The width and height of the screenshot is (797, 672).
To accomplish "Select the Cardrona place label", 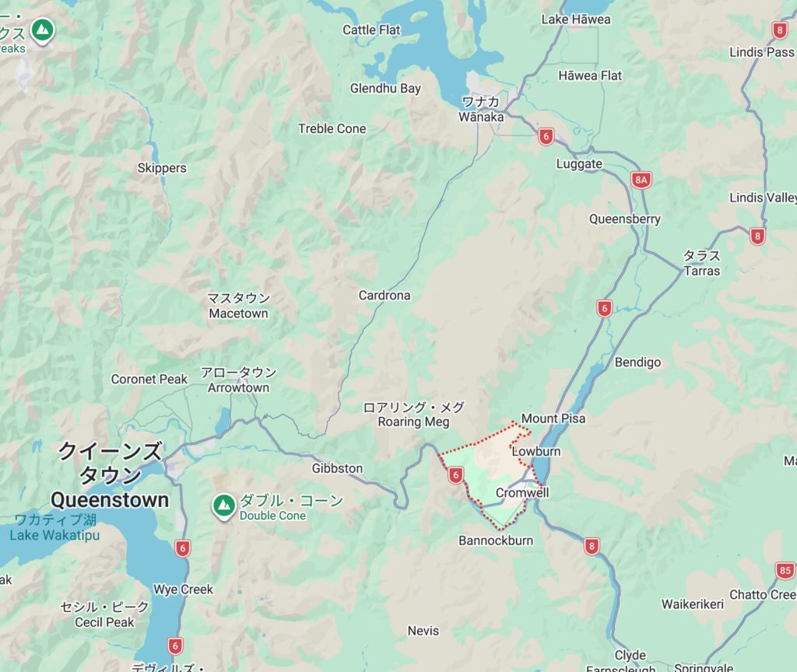I will pos(384,295).
